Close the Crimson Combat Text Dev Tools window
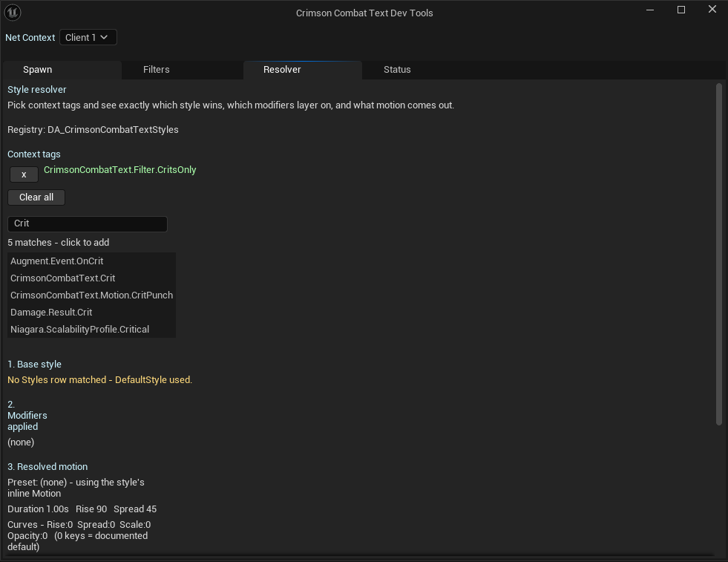This screenshot has width=728, height=562. tap(712, 10)
